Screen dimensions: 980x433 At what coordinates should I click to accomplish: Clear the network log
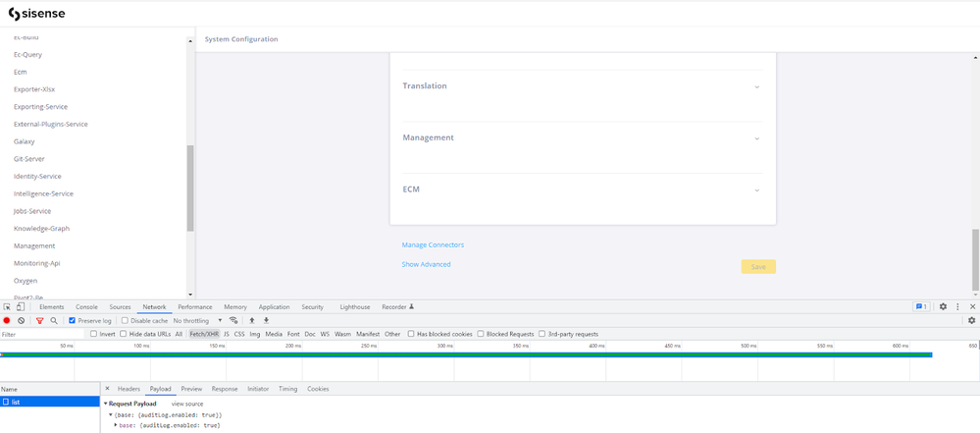tap(22, 321)
